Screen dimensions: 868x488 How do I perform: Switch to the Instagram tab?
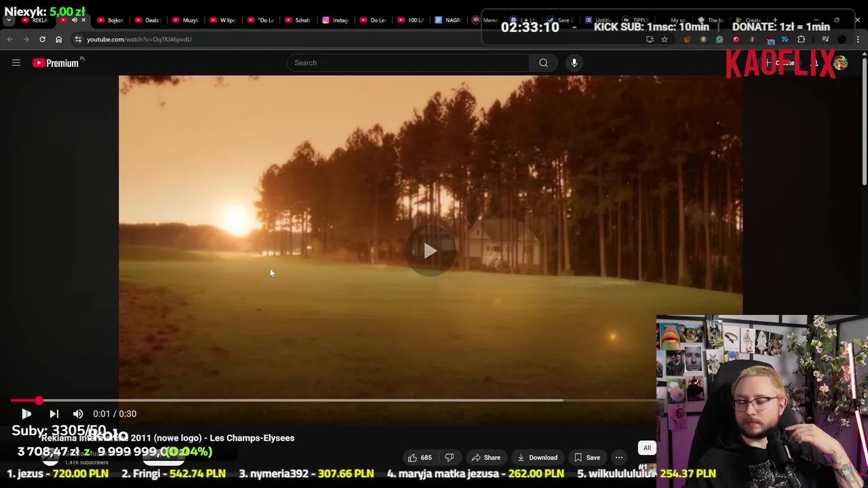pyautogui.click(x=335, y=20)
